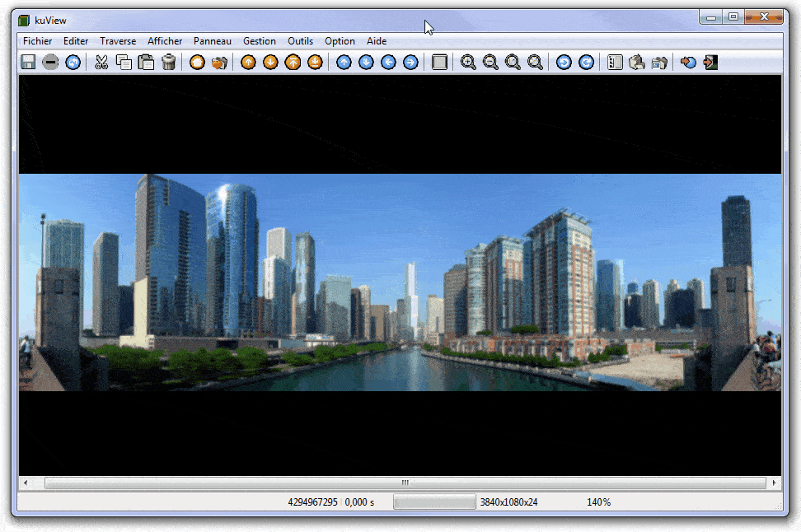Screen dimensions: 801x532
Task: Open the Outils menu
Action: click(x=300, y=41)
